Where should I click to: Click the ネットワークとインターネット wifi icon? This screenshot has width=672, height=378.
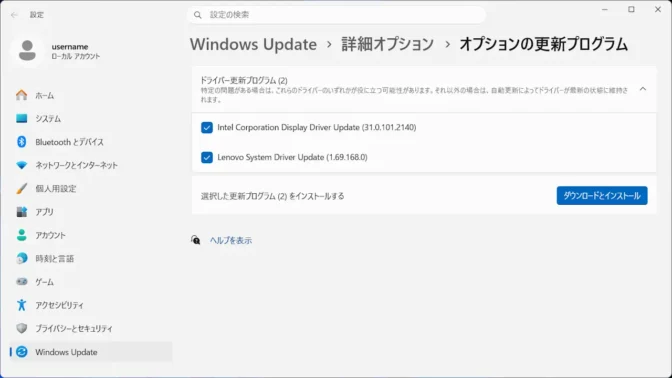(x=21, y=165)
